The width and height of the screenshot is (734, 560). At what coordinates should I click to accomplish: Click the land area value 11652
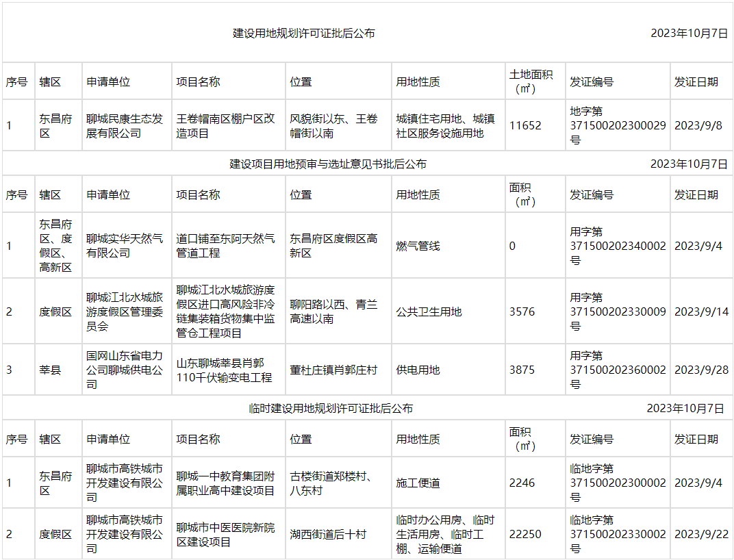pyautogui.click(x=525, y=126)
